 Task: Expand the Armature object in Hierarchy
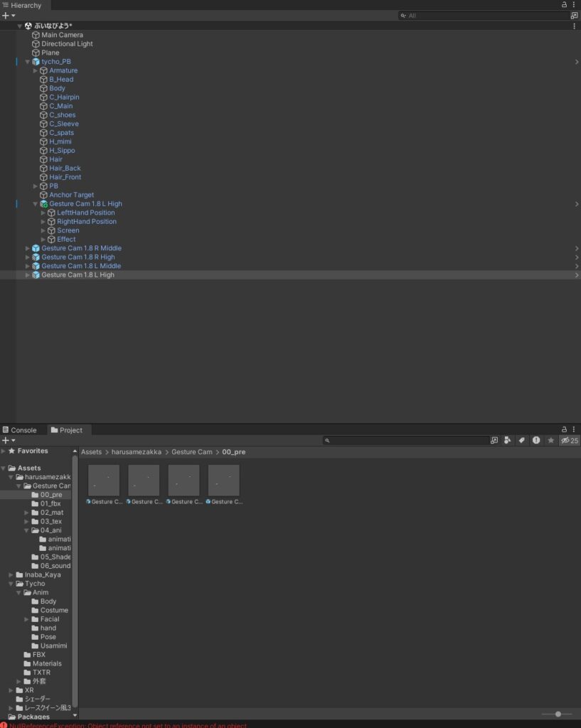pos(36,70)
